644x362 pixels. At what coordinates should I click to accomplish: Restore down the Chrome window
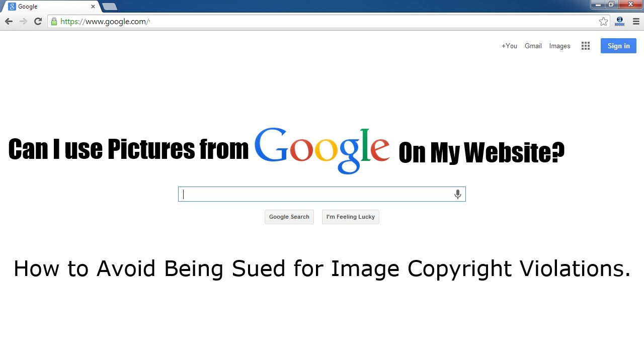611,4
